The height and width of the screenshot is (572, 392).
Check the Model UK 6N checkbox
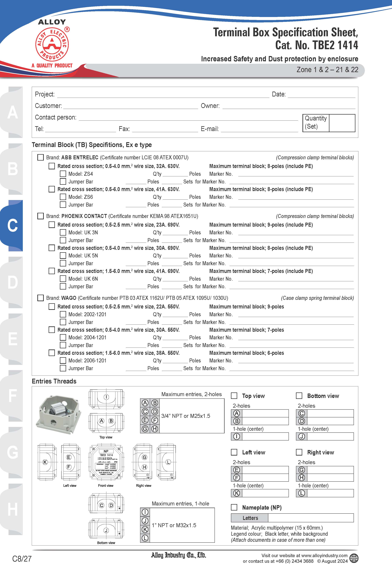[63, 279]
